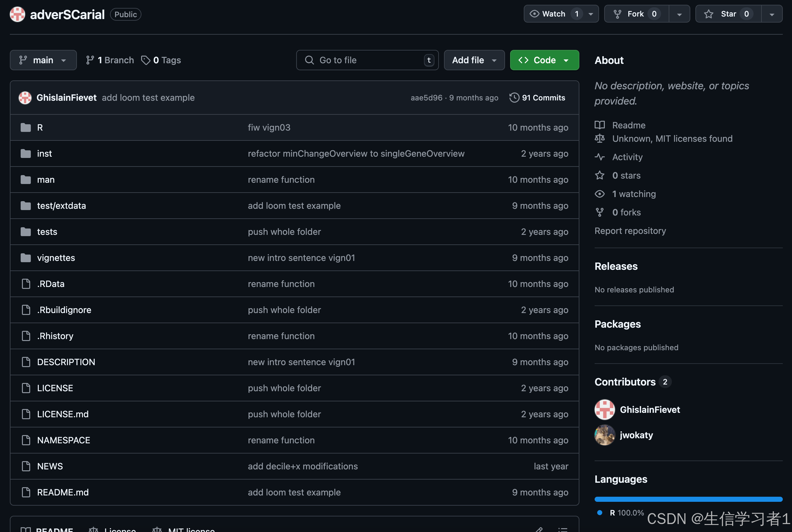
Task: Click the tag icon beside 0 Tags
Action: 146,60
